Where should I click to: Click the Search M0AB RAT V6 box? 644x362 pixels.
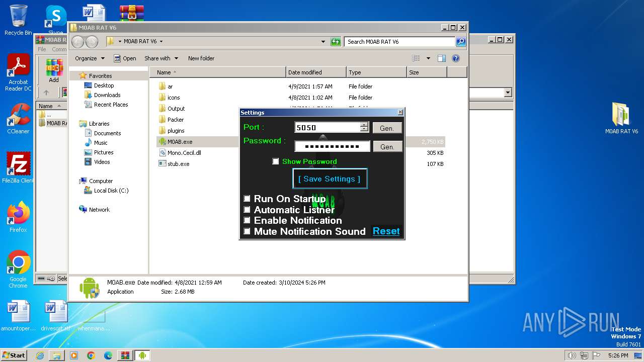[x=400, y=42]
